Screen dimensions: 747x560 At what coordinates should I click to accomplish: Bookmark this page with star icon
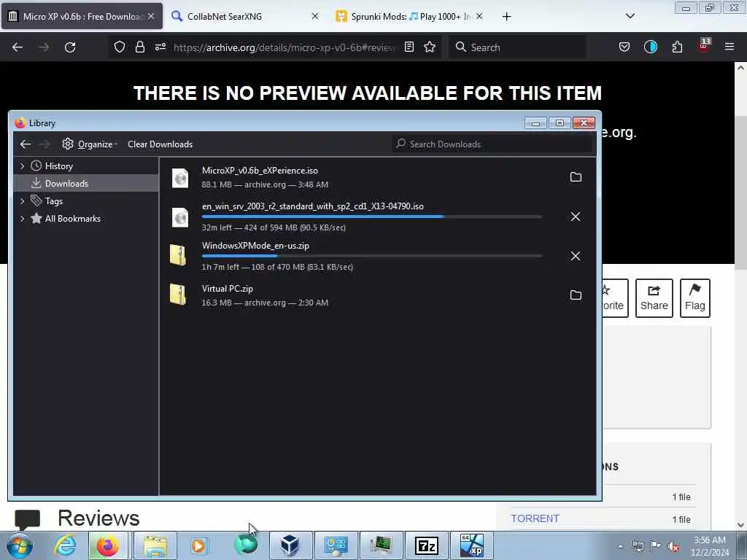click(x=430, y=47)
